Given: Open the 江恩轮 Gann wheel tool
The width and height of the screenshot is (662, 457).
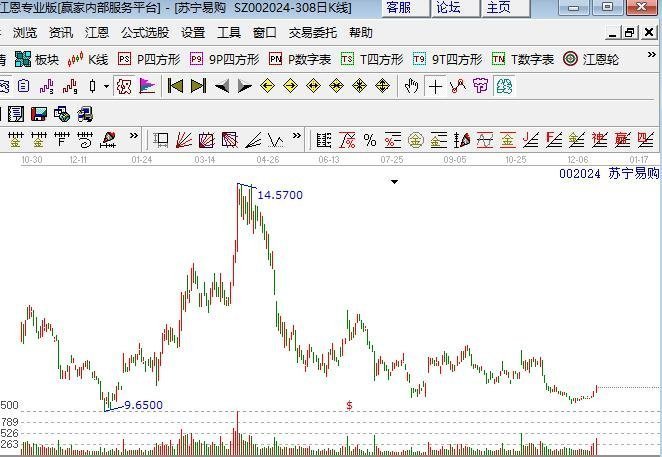Looking at the screenshot, I should pyautogui.click(x=591, y=60).
